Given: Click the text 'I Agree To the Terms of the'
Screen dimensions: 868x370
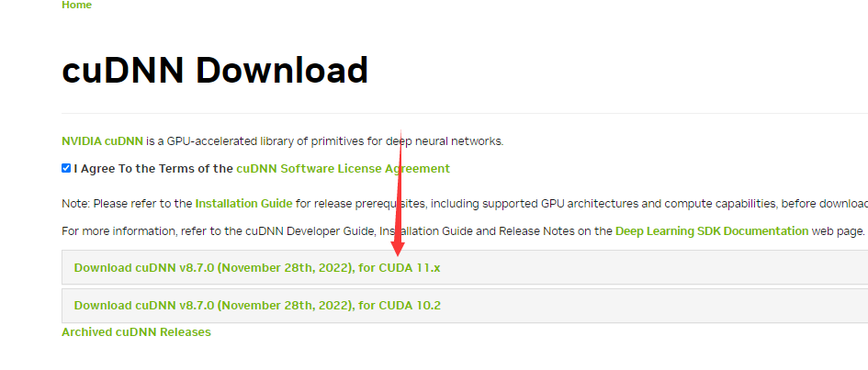Looking at the screenshot, I should click(153, 169).
